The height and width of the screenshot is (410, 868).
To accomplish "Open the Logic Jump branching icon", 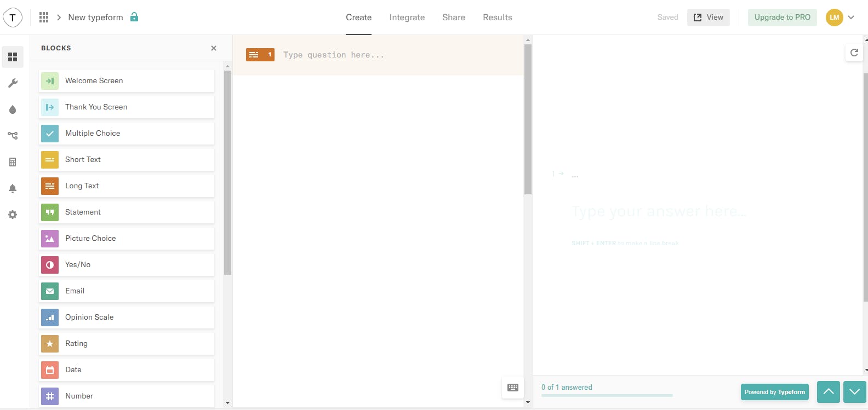I will pyautogui.click(x=13, y=136).
